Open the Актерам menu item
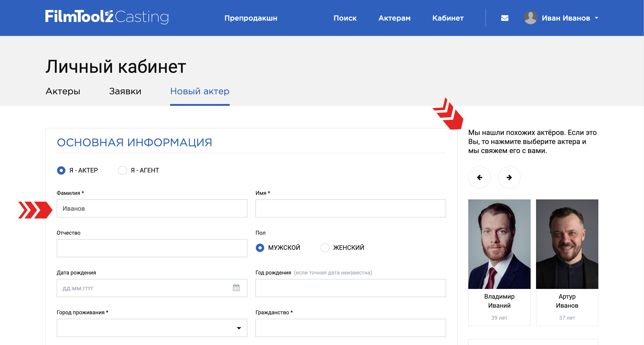 [394, 18]
